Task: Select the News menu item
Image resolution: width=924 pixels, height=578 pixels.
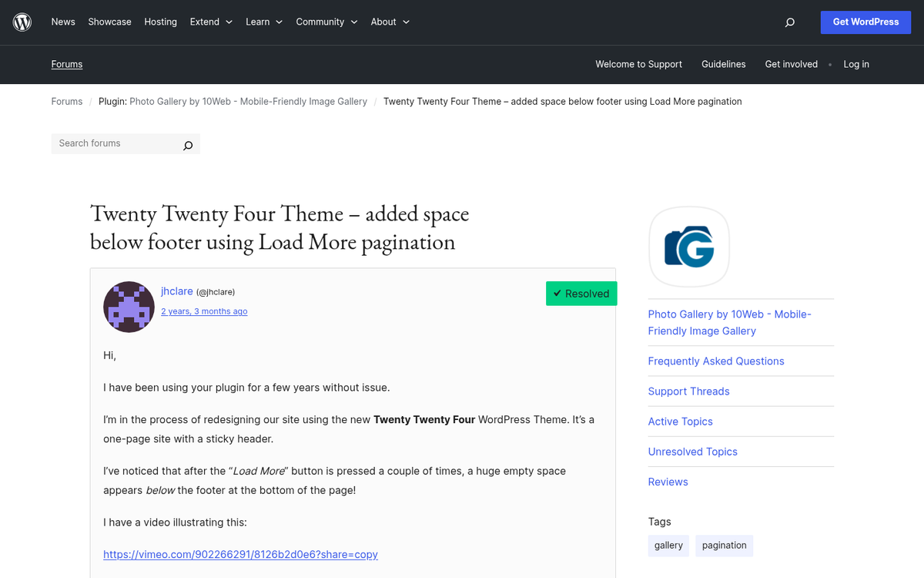Action: [63, 22]
